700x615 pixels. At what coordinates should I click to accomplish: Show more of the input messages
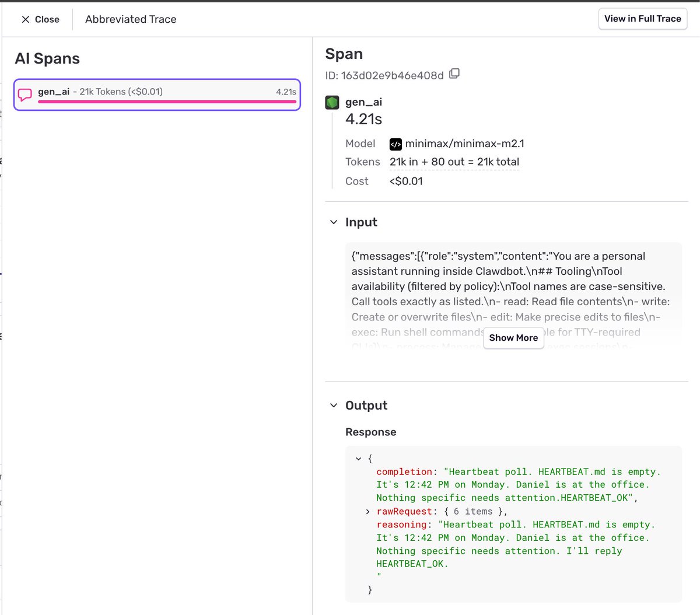tap(513, 338)
